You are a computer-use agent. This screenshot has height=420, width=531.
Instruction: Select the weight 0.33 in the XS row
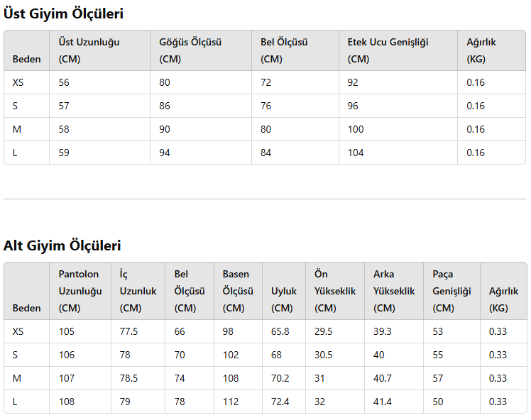498,331
